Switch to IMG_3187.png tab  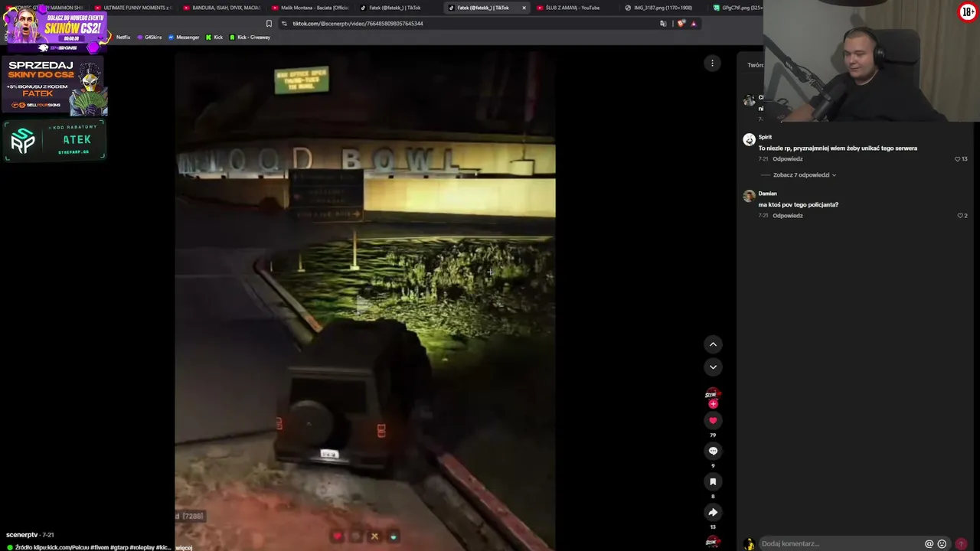coord(661,8)
